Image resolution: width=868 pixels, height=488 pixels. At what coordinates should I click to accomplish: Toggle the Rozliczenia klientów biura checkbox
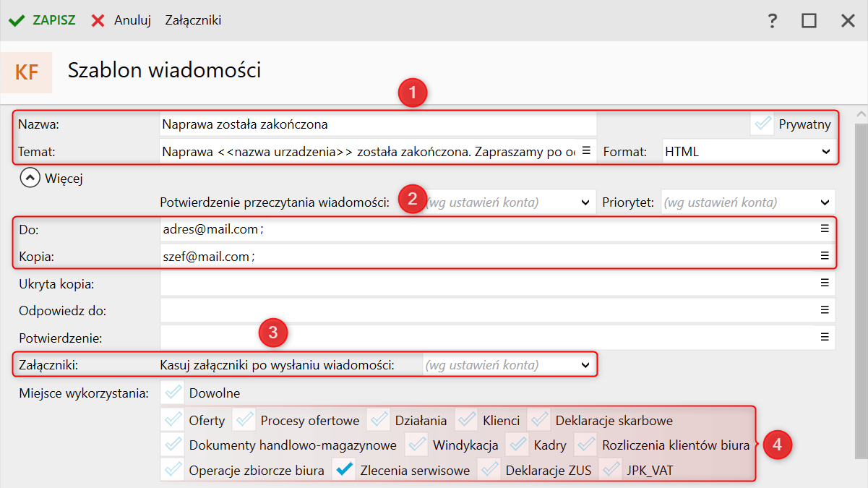click(x=585, y=445)
